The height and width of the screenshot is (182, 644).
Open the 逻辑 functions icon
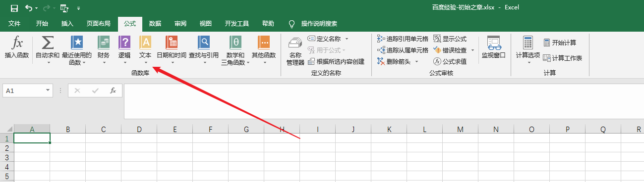125,43
